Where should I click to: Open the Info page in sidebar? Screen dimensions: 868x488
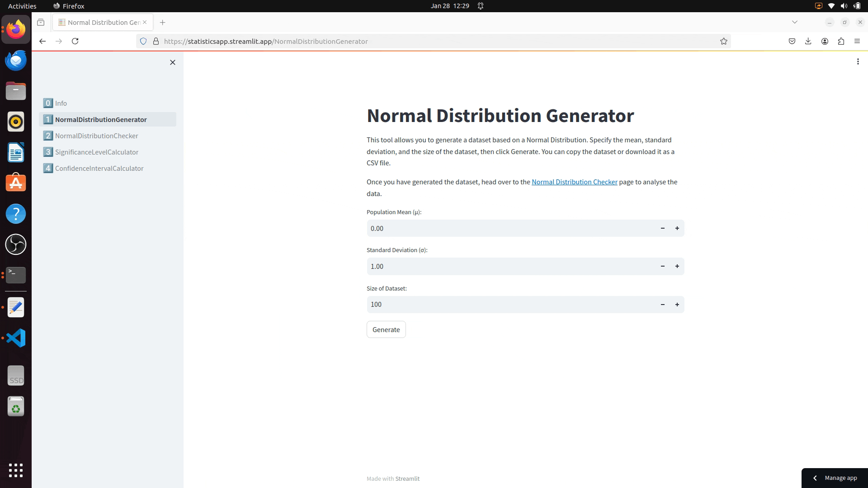[61, 103]
